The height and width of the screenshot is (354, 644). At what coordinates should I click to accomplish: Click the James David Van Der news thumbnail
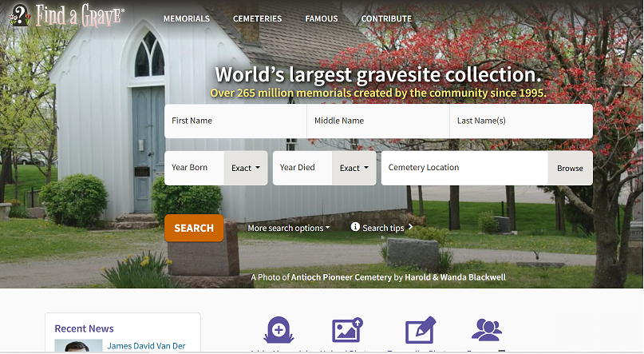coord(78,346)
